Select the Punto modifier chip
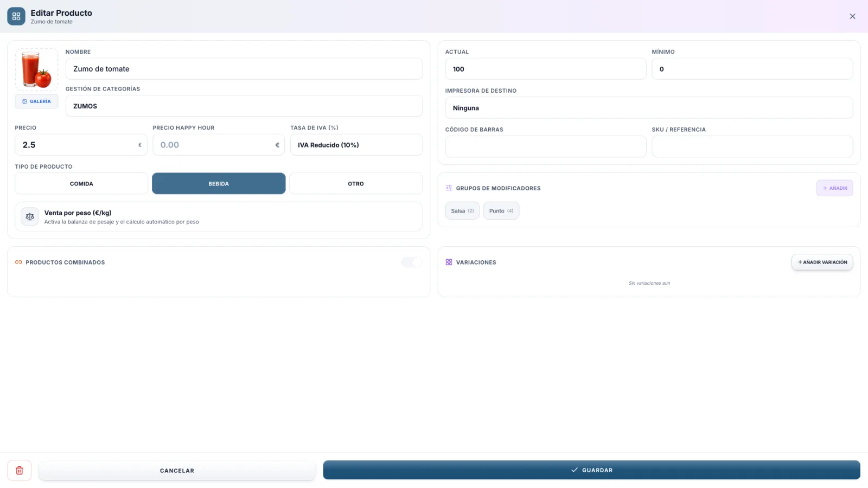868x488 pixels. tap(501, 211)
